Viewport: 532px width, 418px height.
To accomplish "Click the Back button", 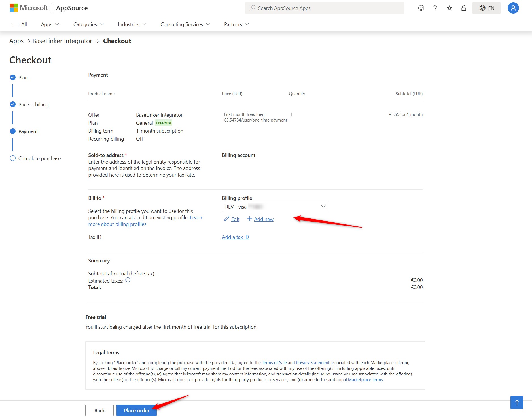I will click(x=99, y=410).
